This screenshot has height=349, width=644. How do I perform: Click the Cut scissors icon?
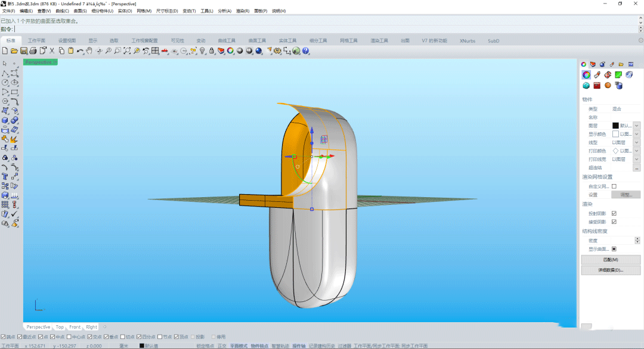[x=52, y=51]
